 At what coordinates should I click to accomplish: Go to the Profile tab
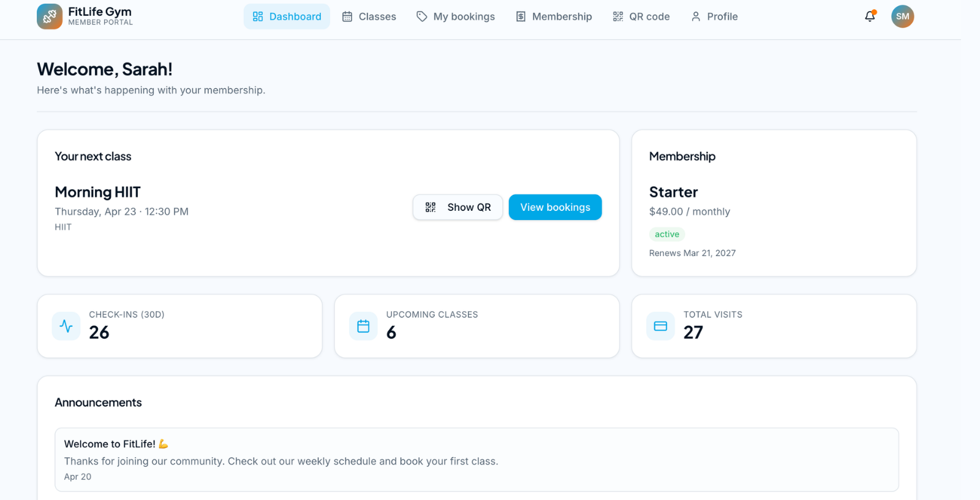tap(714, 17)
